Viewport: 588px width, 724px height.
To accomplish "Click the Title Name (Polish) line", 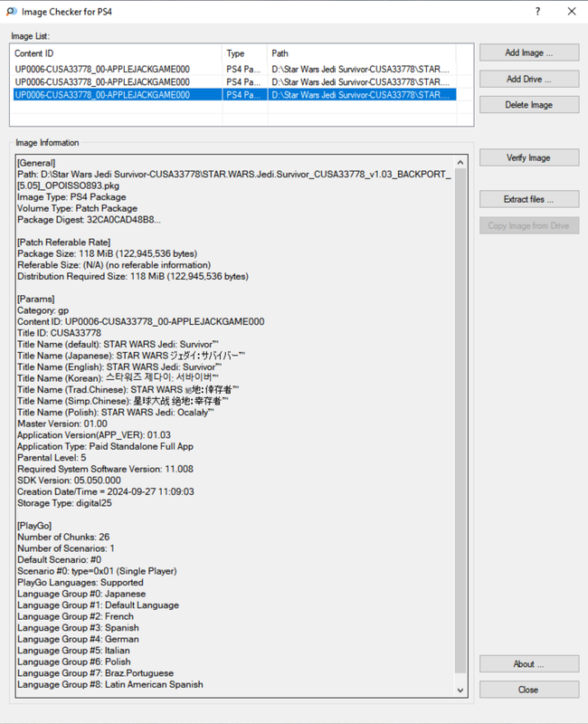I will (116, 413).
